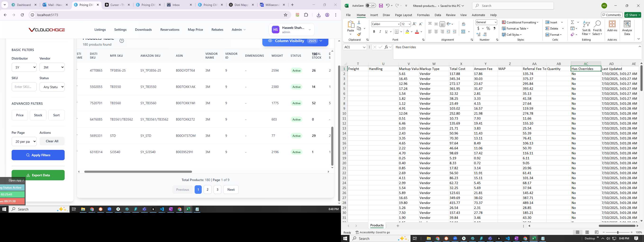Click the help question mark beside Products Table
The width and height of the screenshot is (644, 242).
[122, 41]
